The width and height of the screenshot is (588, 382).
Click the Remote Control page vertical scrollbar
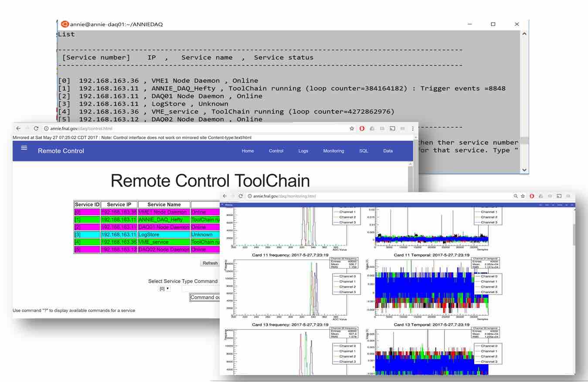tap(410, 179)
